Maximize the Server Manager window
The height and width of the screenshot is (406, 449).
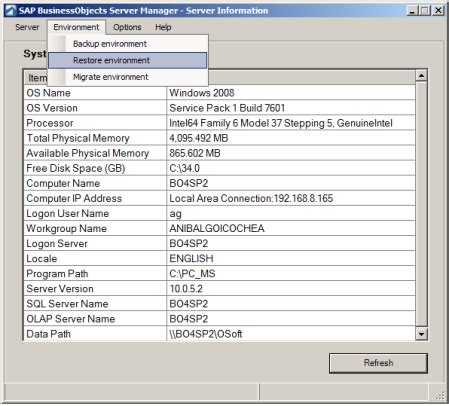(425, 11)
